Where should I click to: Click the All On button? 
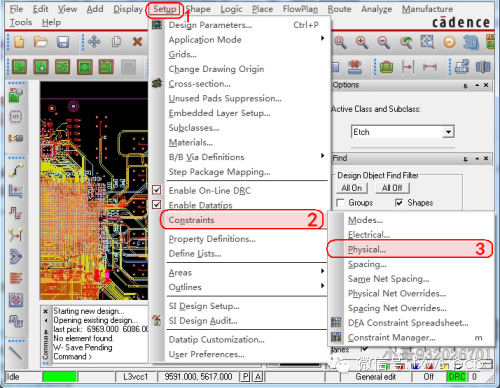point(352,188)
